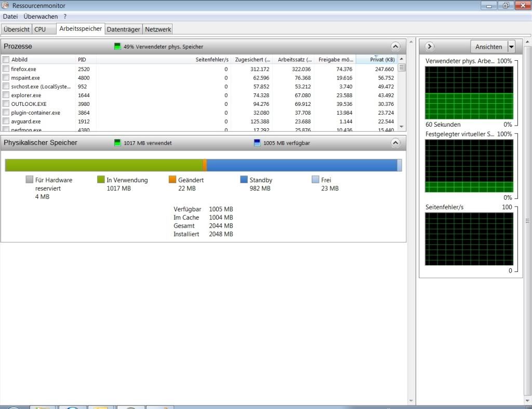Image resolution: width=532 pixels, height=409 pixels.
Task: Click the blue 'Standby' legend square
Action: [244, 180]
